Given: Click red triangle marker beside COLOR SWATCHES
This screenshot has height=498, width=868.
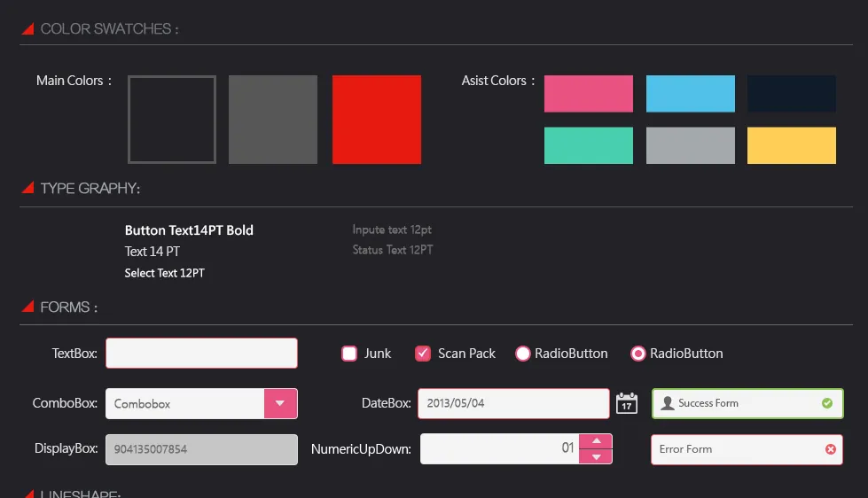Looking at the screenshot, I should tap(28, 28).
